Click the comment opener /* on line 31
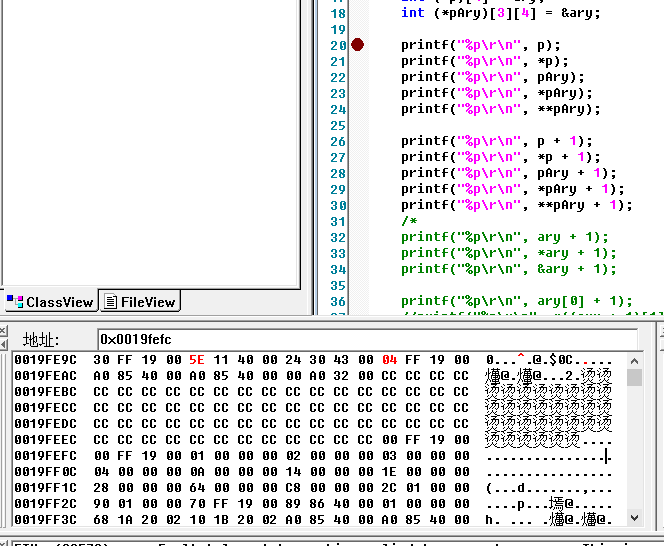This screenshot has height=546, width=664. tap(409, 221)
